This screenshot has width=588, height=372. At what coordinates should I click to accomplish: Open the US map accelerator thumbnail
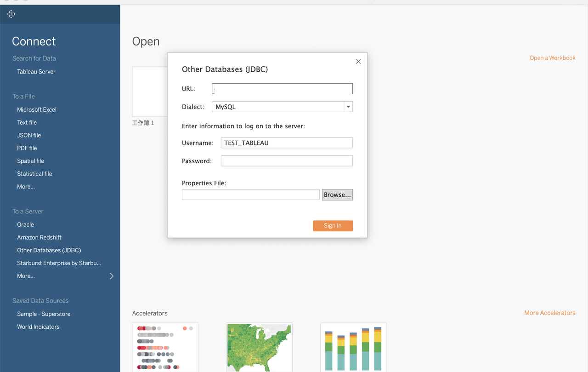tap(259, 347)
